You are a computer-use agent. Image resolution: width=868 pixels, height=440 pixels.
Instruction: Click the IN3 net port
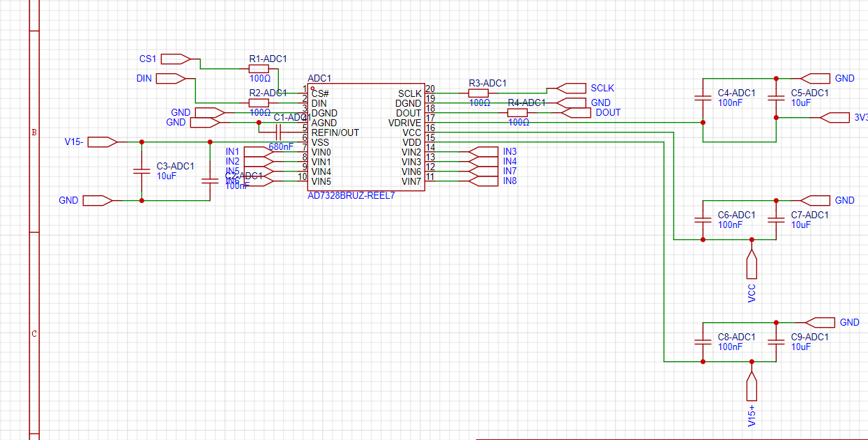point(484,152)
